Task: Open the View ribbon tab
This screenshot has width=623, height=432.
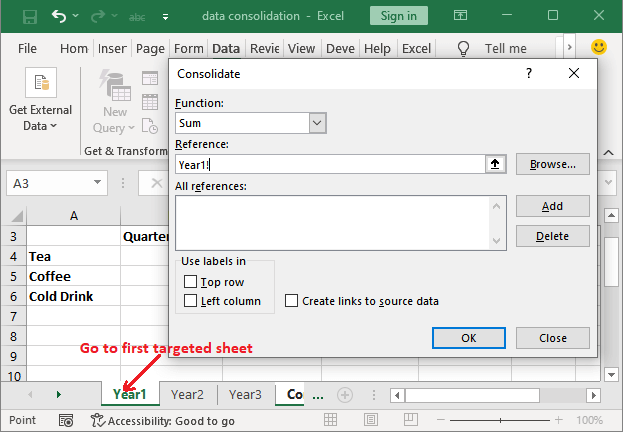Action: click(x=301, y=48)
